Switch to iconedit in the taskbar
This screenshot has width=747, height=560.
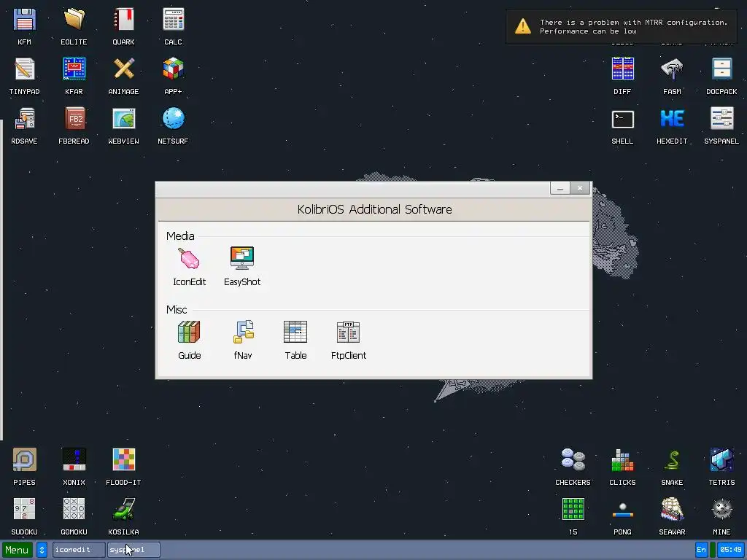tap(79, 550)
